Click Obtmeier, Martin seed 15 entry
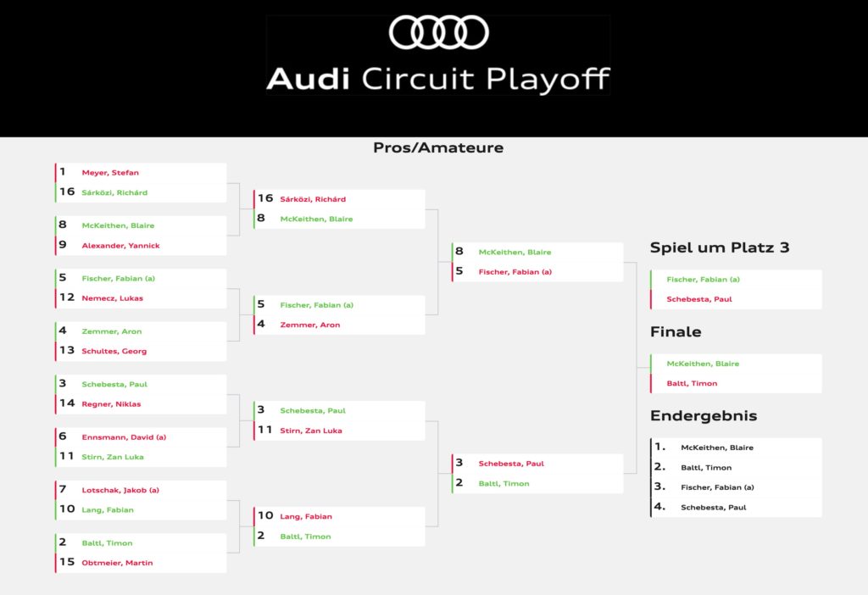The image size is (868, 595). coord(117,563)
